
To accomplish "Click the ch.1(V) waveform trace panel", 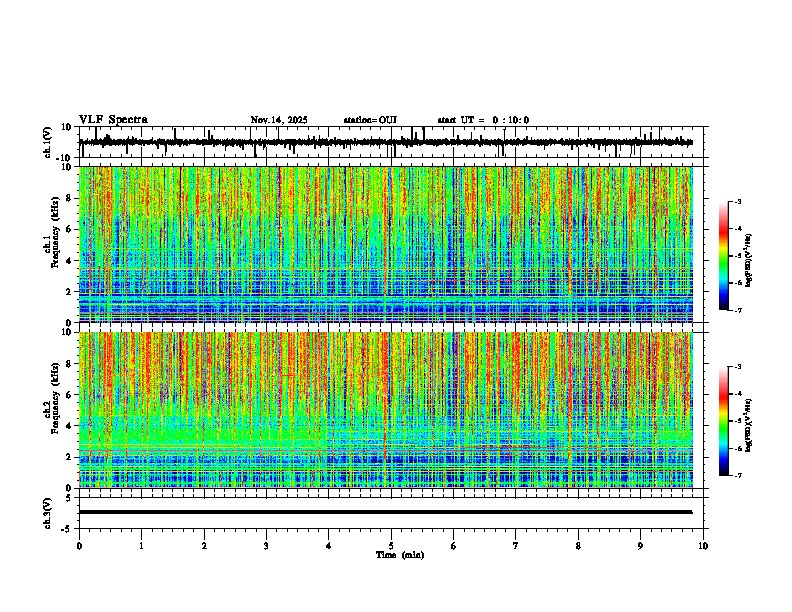I will 391,142.
